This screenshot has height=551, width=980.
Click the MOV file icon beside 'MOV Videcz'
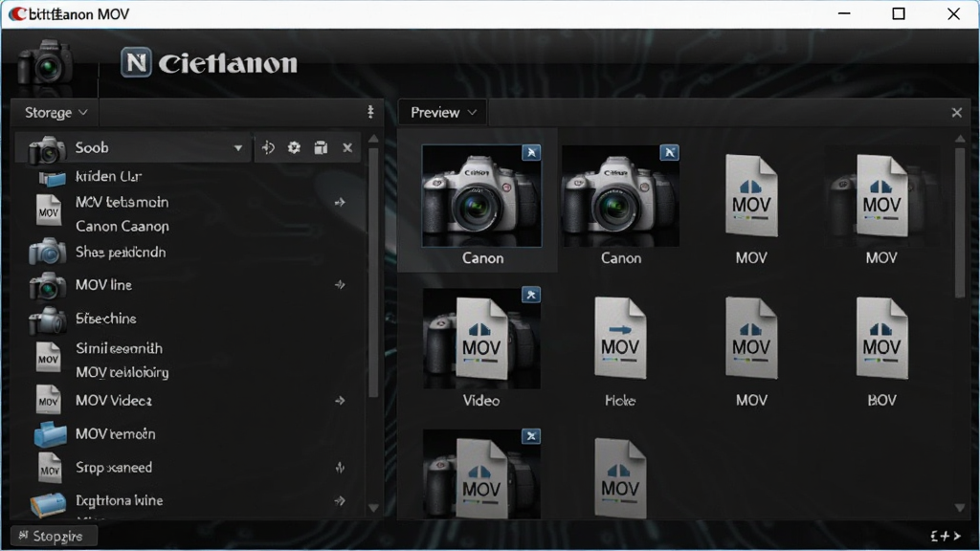click(48, 400)
